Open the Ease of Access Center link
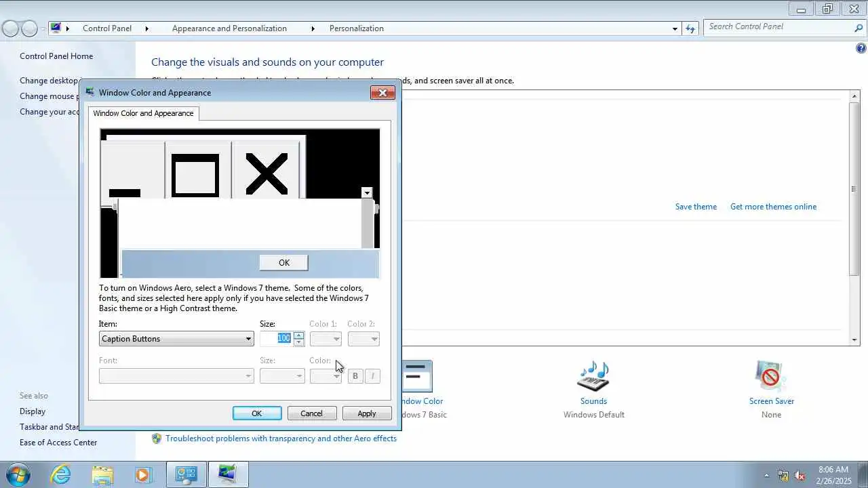This screenshot has height=488, width=868. 58,443
